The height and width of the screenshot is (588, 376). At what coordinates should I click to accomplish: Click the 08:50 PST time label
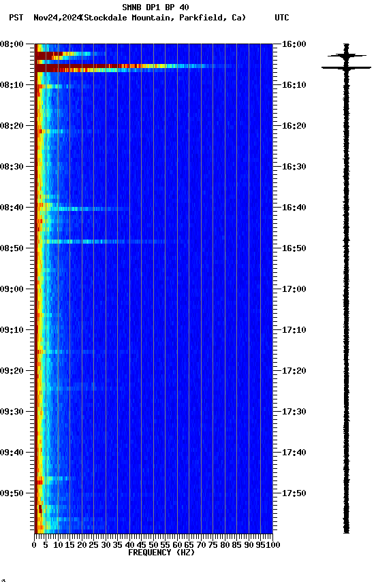[x=12, y=248]
